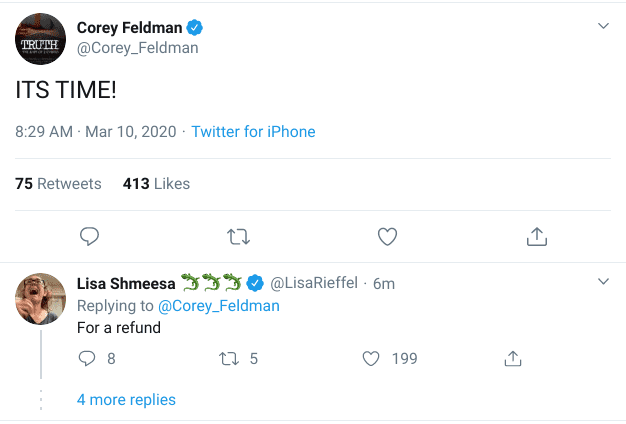The height and width of the screenshot is (424, 626).
Task: Open the main tweet's chevron options menu
Action: [603, 26]
